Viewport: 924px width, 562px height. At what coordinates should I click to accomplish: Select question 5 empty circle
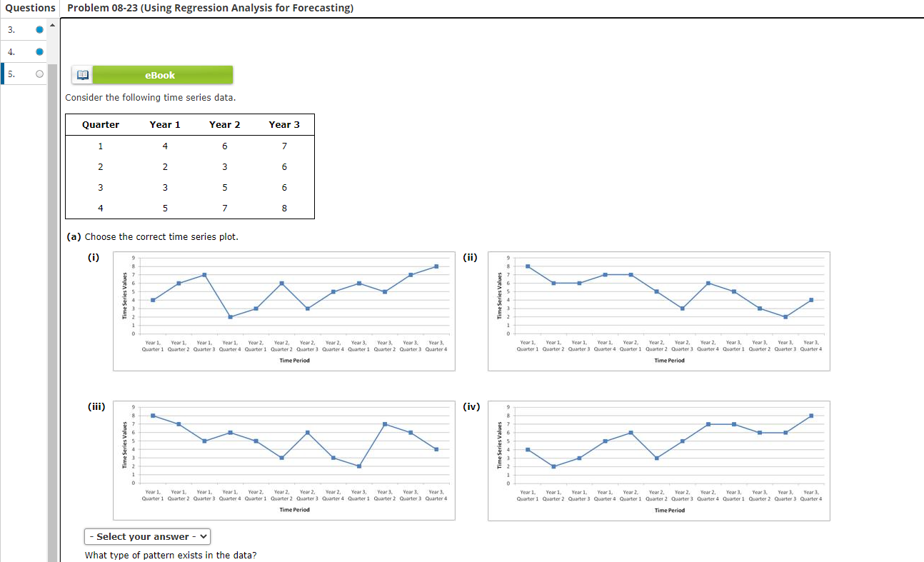pyautogui.click(x=40, y=74)
